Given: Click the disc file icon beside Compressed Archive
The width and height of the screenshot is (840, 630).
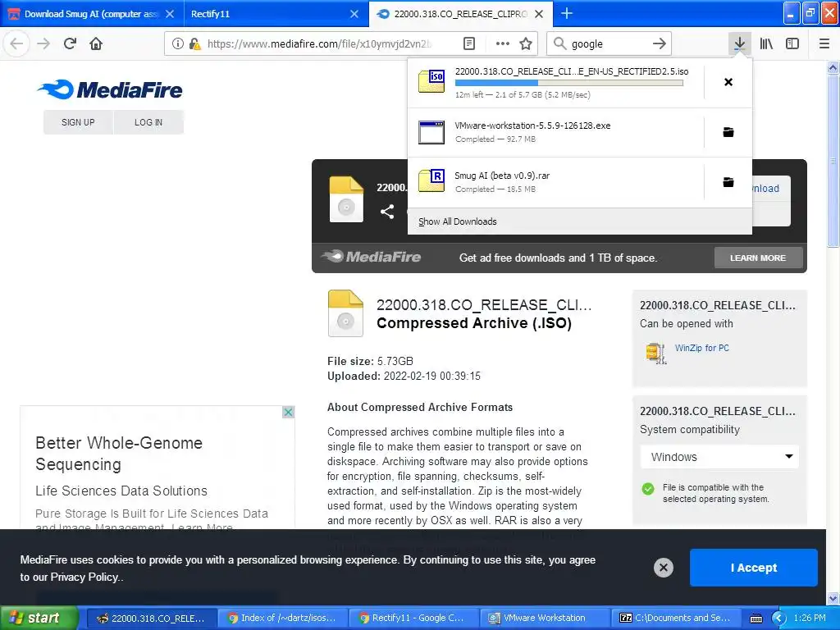Looking at the screenshot, I should click(345, 313).
